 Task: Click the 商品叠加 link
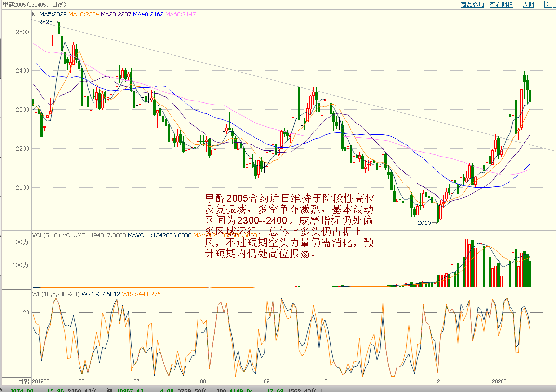click(472, 5)
